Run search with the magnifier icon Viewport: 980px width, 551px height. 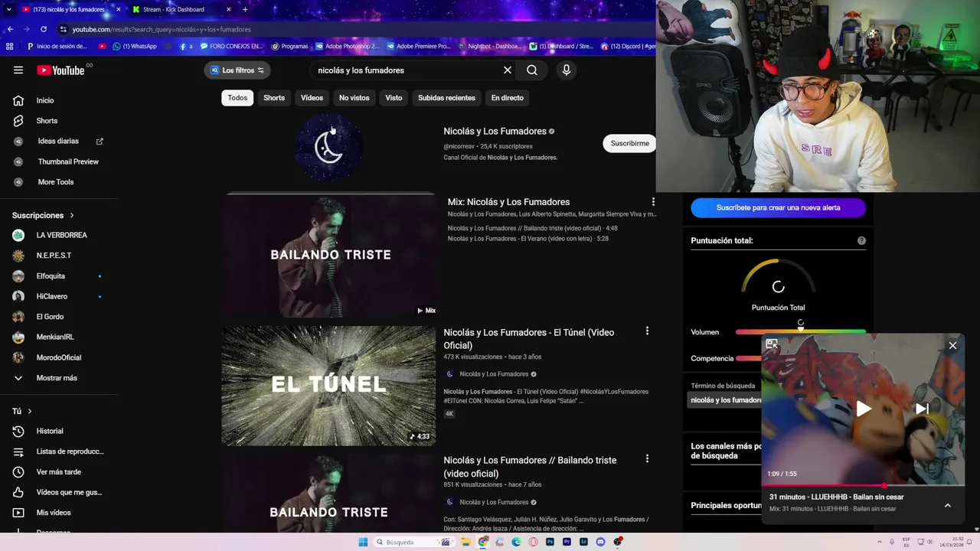(x=532, y=70)
